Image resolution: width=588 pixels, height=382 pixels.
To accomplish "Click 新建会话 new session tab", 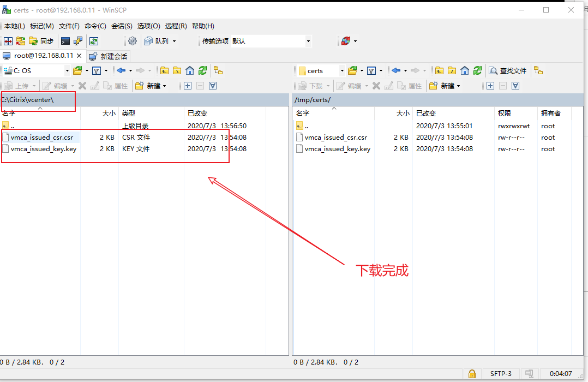I will [x=109, y=56].
